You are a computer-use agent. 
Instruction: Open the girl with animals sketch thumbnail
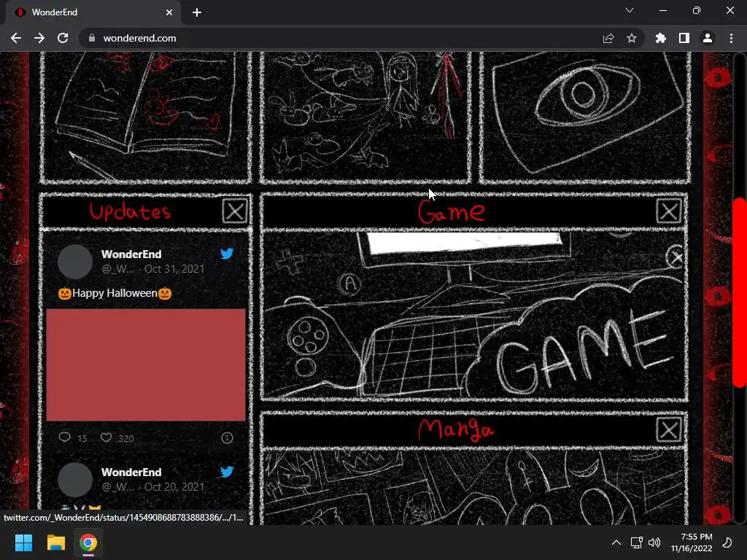[x=365, y=117]
